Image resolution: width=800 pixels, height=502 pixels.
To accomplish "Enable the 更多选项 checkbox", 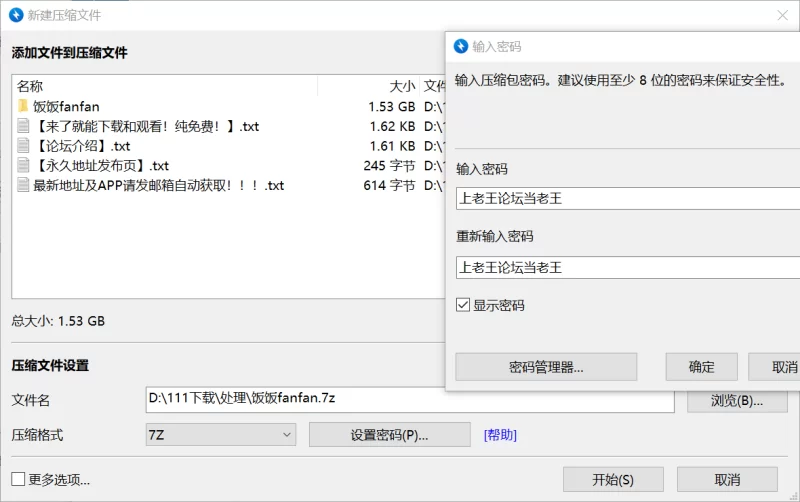I will (x=18, y=479).
